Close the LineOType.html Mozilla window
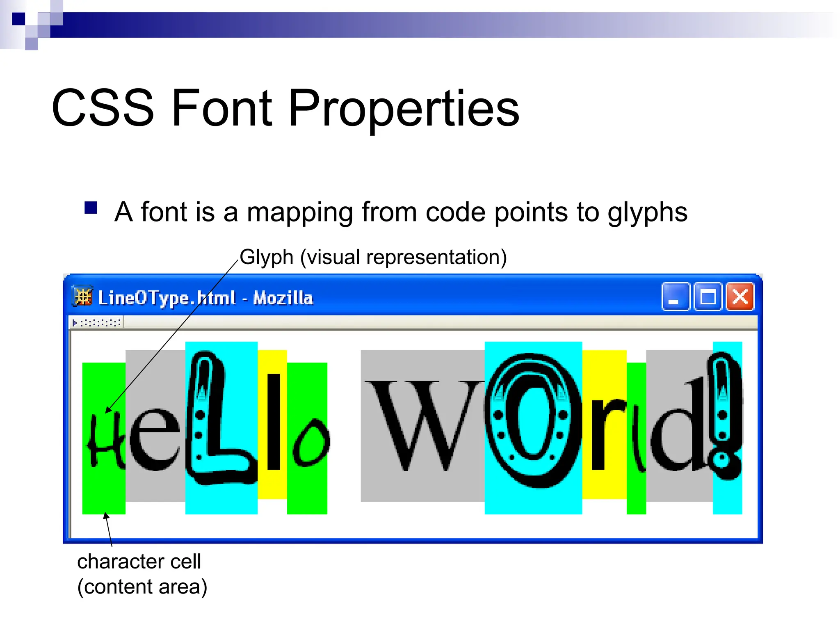Screen dimensions: 840x630 pos(740,297)
